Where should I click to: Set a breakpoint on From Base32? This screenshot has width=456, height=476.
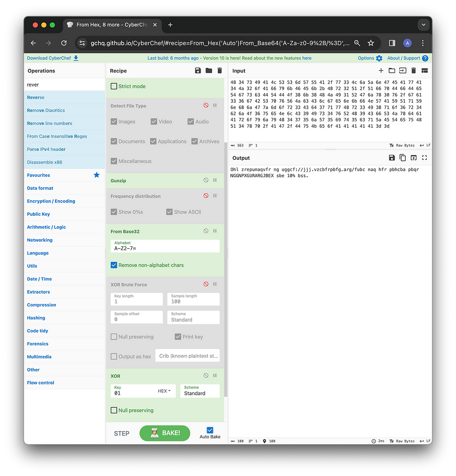(215, 231)
